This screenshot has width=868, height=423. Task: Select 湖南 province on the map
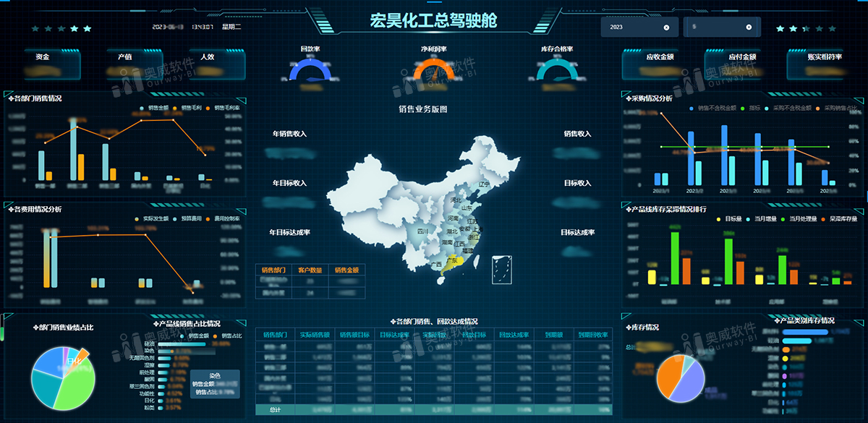tap(448, 244)
